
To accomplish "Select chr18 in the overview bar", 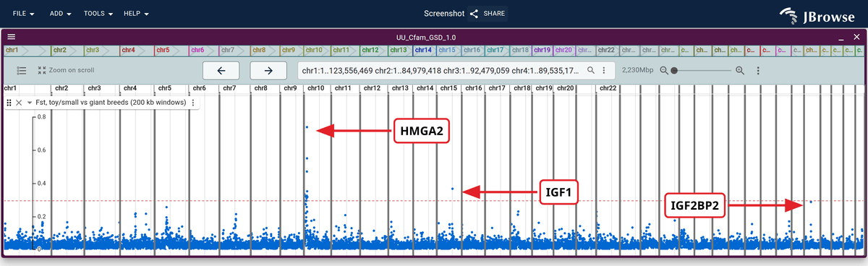I will [522, 50].
